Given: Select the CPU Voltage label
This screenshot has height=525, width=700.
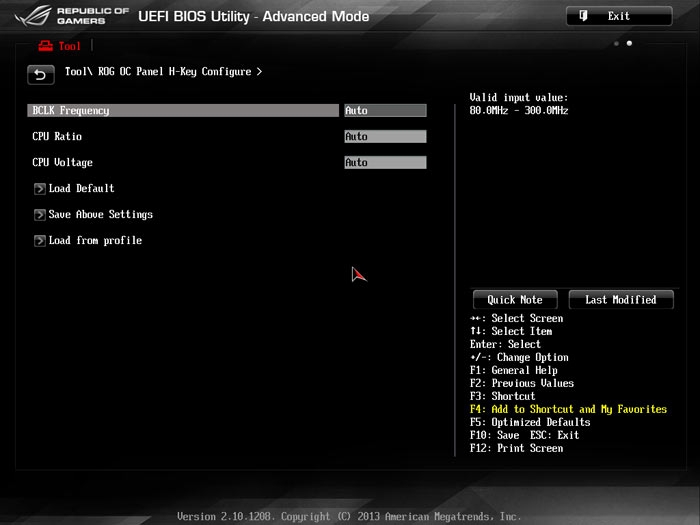Looking at the screenshot, I should [62, 163].
